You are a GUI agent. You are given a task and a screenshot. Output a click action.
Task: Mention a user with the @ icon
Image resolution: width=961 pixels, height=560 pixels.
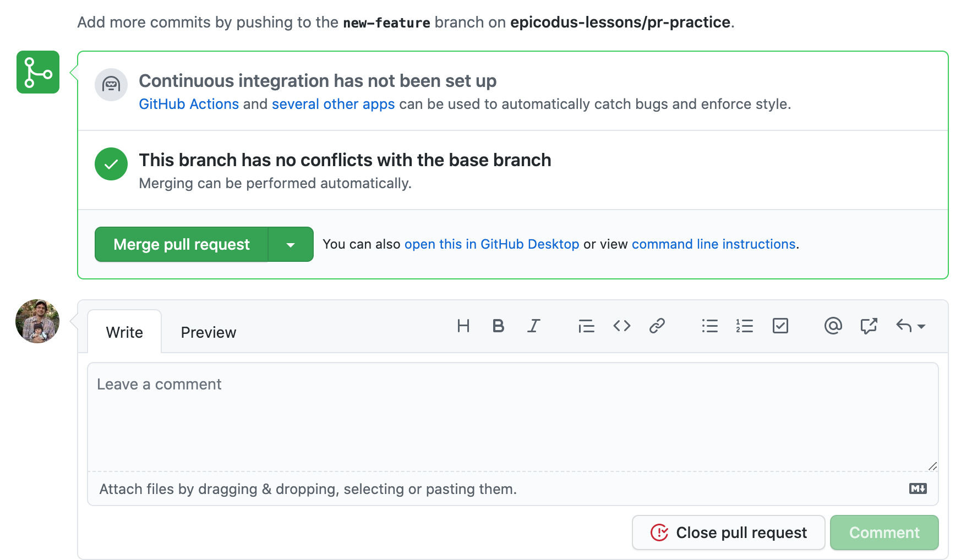click(833, 326)
